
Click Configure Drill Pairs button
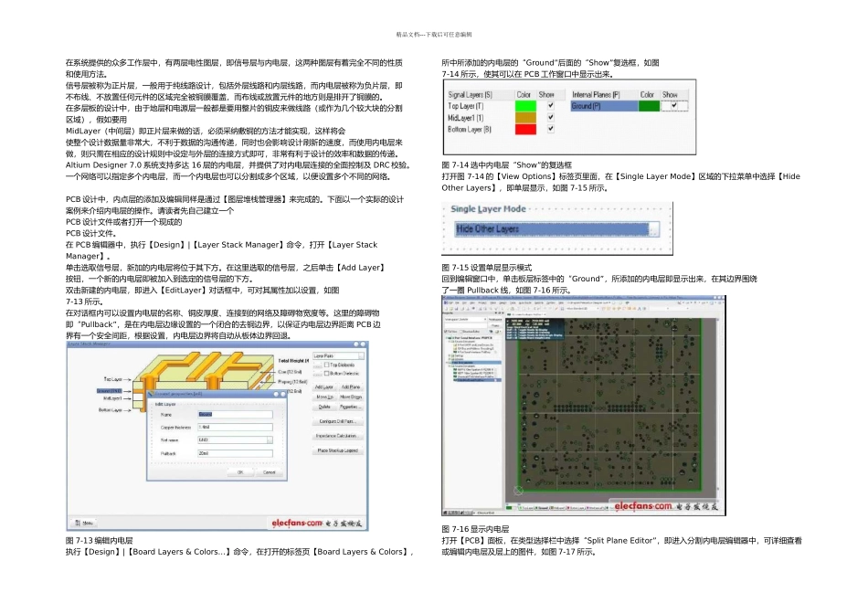pyautogui.click(x=337, y=421)
